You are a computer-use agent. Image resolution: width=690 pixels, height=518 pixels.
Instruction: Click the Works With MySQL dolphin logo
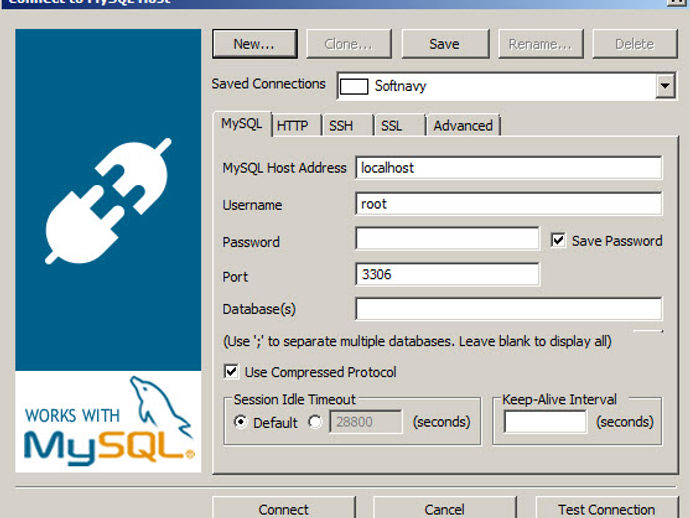[108, 422]
